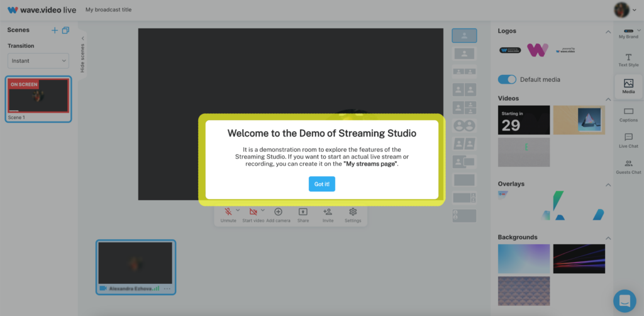Open the microphone options chevron beside Unmute
The image size is (644, 316).
(x=238, y=210)
